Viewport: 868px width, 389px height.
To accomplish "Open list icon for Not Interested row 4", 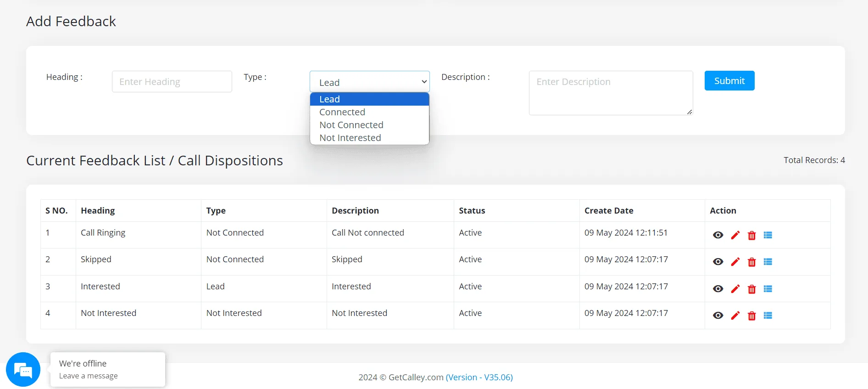I will coord(768,316).
